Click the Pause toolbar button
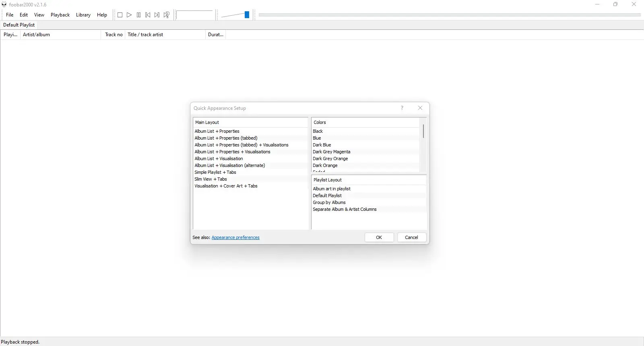Viewport: 644px width, 346px height. [138, 15]
